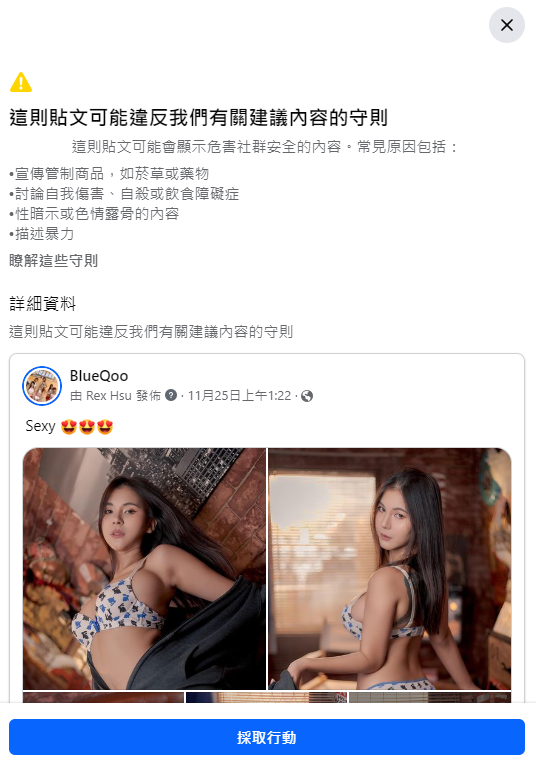Click the first heart-eyes emoji

coord(69,427)
